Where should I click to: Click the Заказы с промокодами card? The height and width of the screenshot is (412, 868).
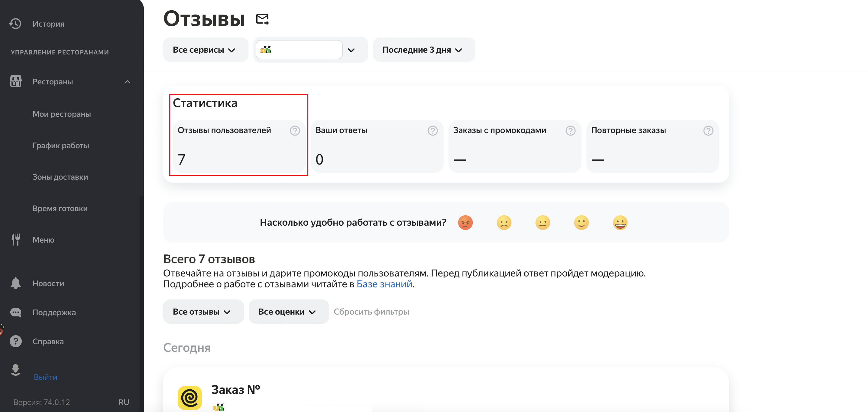[514, 146]
